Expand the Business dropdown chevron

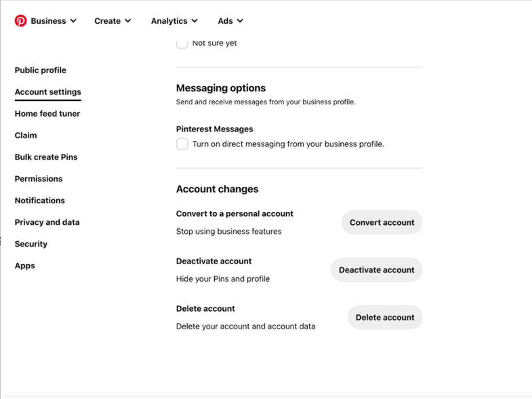point(73,21)
